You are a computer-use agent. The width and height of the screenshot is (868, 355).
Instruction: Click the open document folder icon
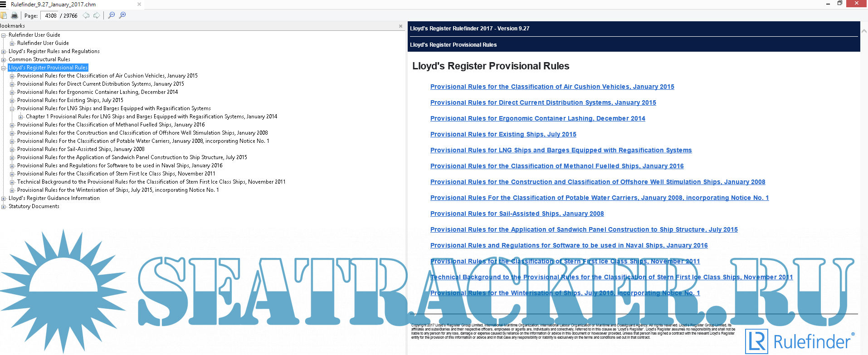(4, 15)
